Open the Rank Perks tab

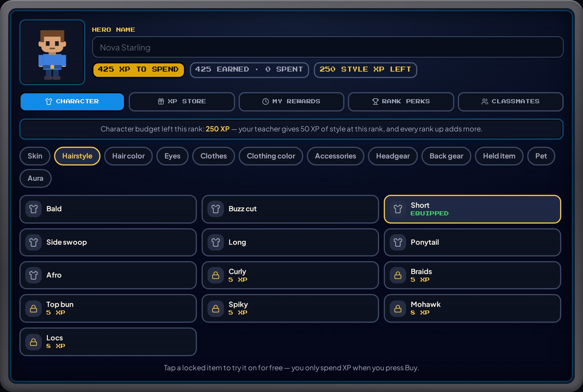(x=401, y=102)
